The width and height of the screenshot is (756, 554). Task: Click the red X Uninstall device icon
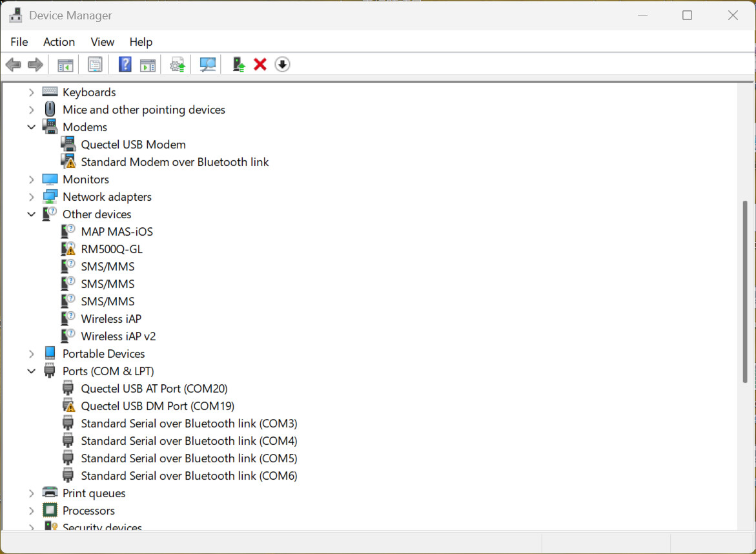tap(260, 65)
